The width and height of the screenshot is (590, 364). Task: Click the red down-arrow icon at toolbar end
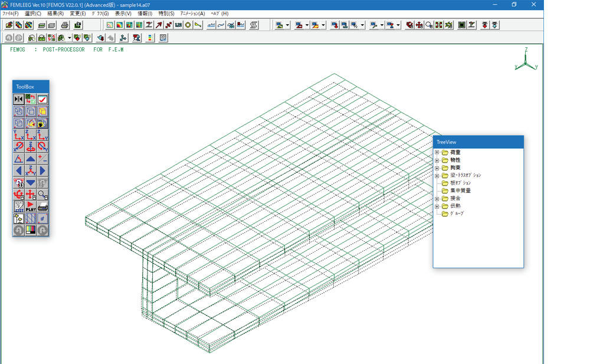point(484,25)
